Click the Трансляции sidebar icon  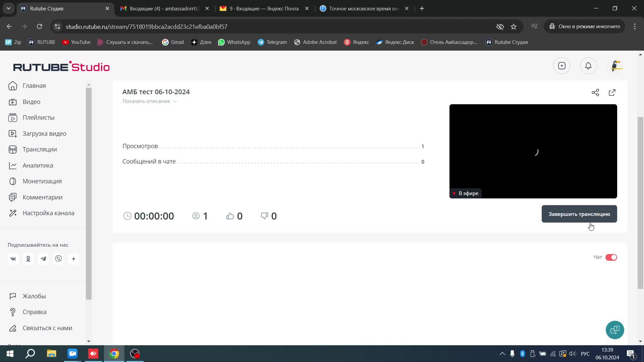(x=12, y=149)
